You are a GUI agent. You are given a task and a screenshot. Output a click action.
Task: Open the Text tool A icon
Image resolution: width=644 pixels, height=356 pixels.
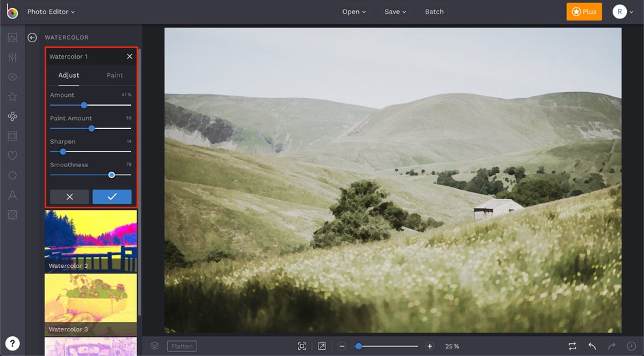(x=12, y=195)
